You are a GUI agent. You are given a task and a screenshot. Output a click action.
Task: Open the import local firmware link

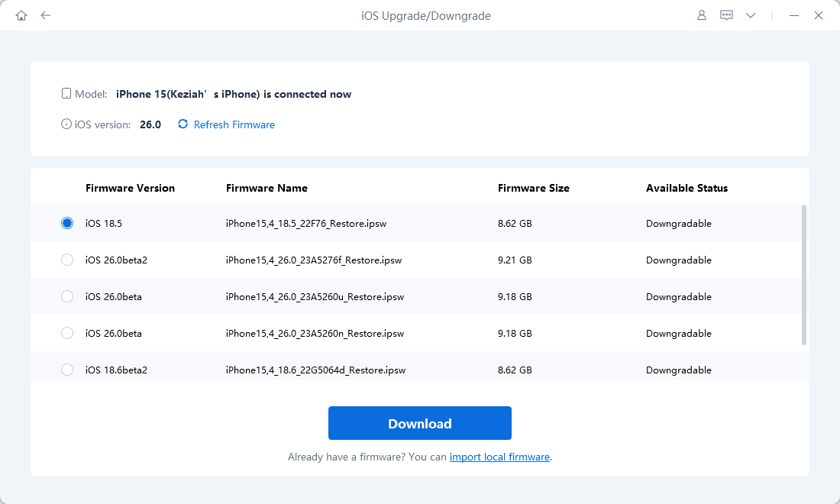(499, 457)
